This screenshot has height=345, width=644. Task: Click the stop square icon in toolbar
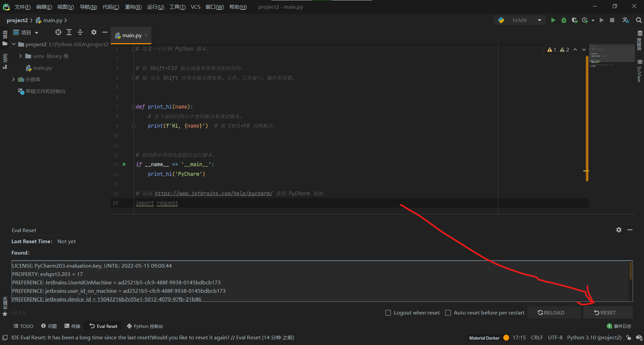coord(612,20)
